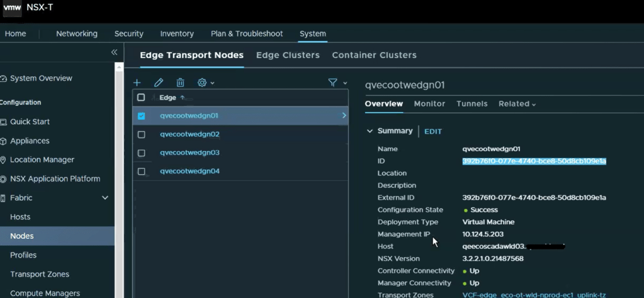Collapse the Fabric section in sidebar
644x298 pixels.
(105, 198)
